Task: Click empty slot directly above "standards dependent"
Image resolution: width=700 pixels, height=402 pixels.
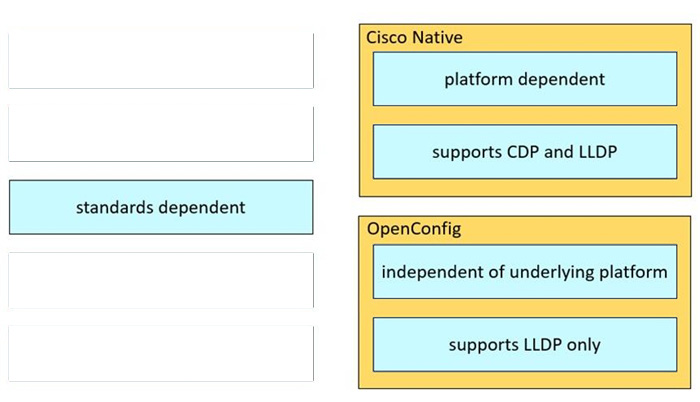Action: (160, 134)
